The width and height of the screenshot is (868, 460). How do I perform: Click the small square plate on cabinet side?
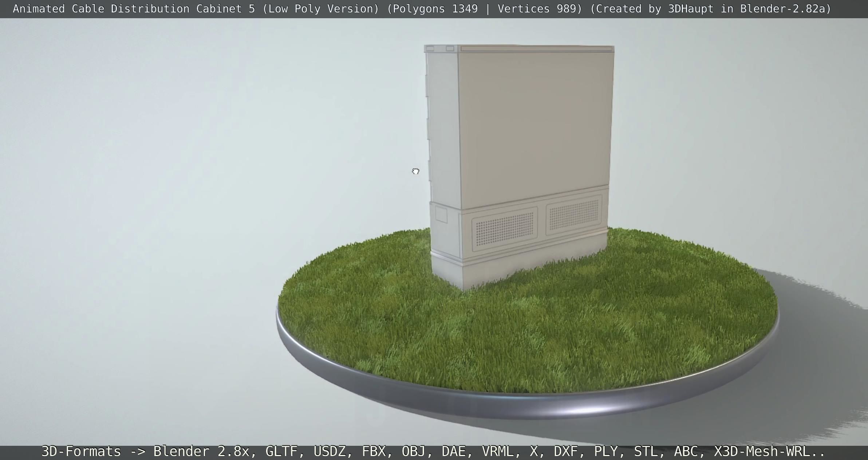441,215
